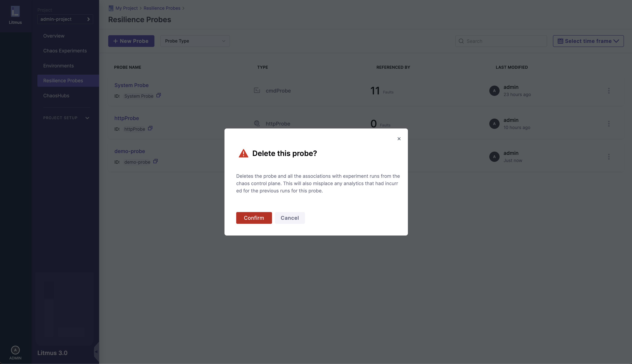
Task: Copy the System Probe ID
Action: 159,95
